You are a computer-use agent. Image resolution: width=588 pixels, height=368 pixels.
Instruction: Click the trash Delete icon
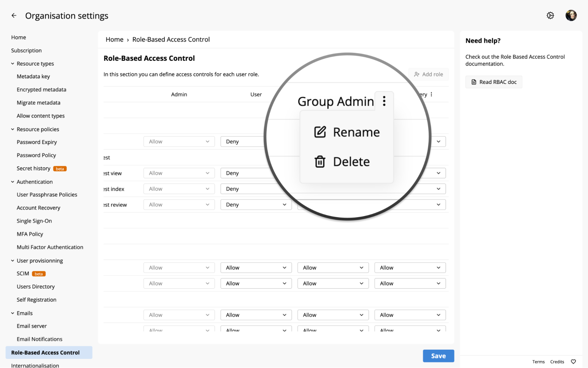click(320, 162)
